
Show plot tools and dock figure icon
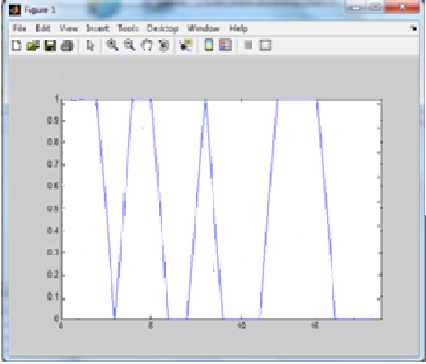pyautogui.click(x=265, y=45)
